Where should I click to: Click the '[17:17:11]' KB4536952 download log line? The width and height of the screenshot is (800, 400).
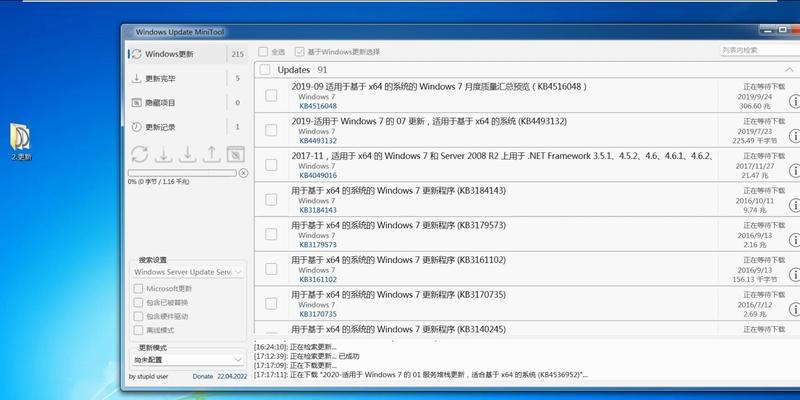tap(421, 374)
